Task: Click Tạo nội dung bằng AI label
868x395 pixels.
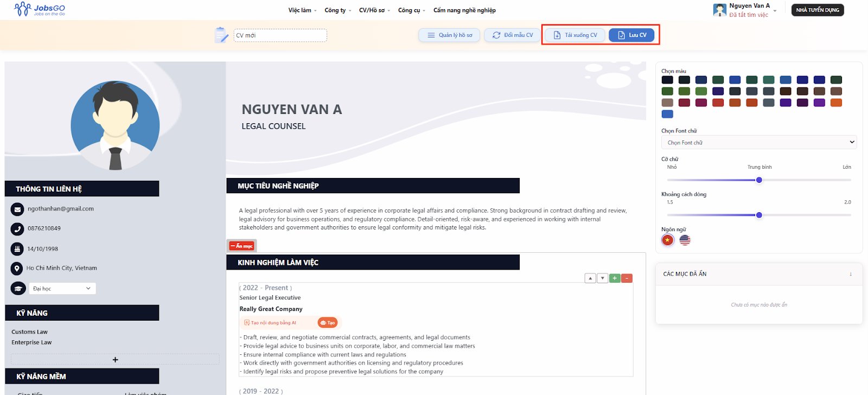Action: (x=270, y=323)
